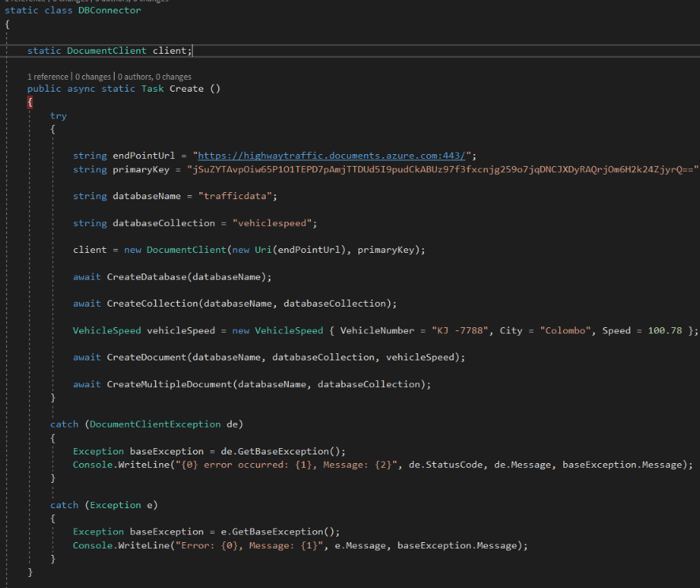
Task: Click the highlighted opening brace of Create method
Action: [30, 103]
